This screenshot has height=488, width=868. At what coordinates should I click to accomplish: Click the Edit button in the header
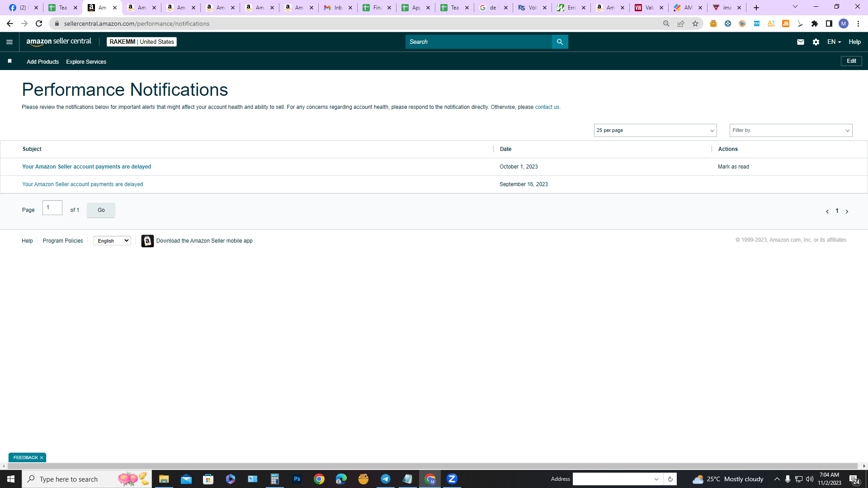(851, 61)
